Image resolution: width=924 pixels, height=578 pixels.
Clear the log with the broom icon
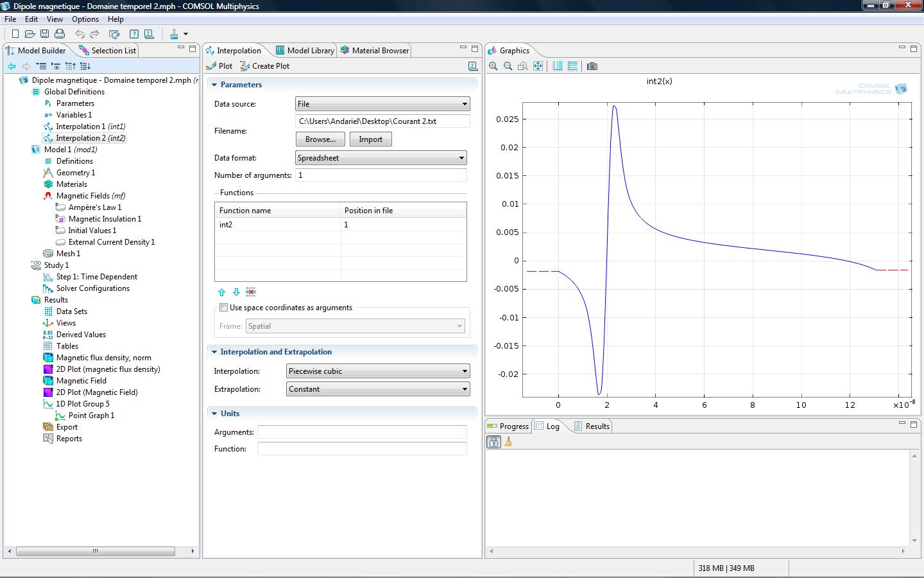click(508, 442)
